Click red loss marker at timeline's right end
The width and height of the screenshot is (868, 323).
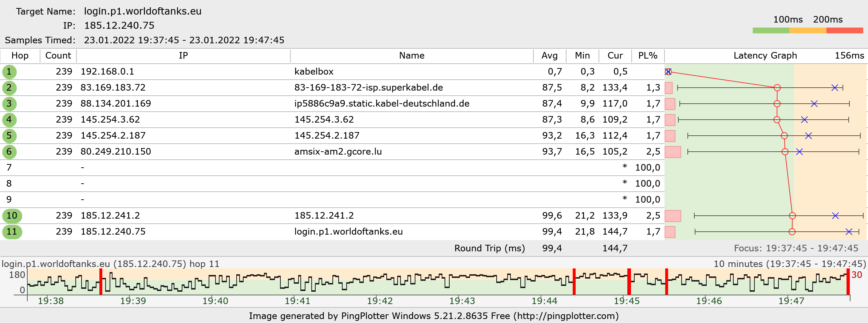click(848, 281)
